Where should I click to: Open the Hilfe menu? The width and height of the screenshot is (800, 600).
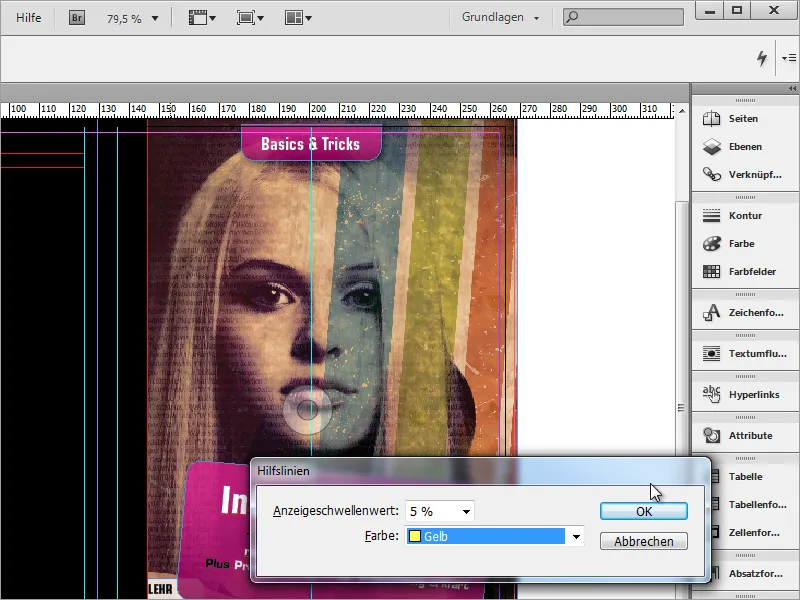[x=29, y=17]
